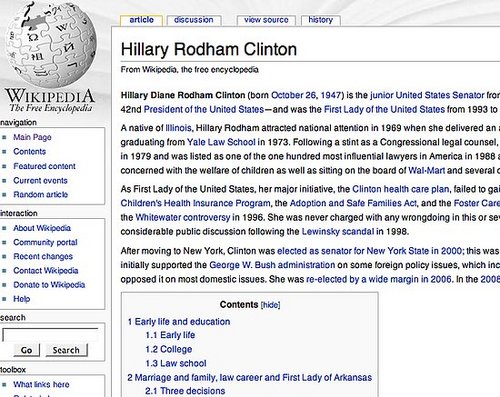Screen dimensions: 500x397
Task: Jump to 2 Marriage and family section
Action: (x=250, y=377)
